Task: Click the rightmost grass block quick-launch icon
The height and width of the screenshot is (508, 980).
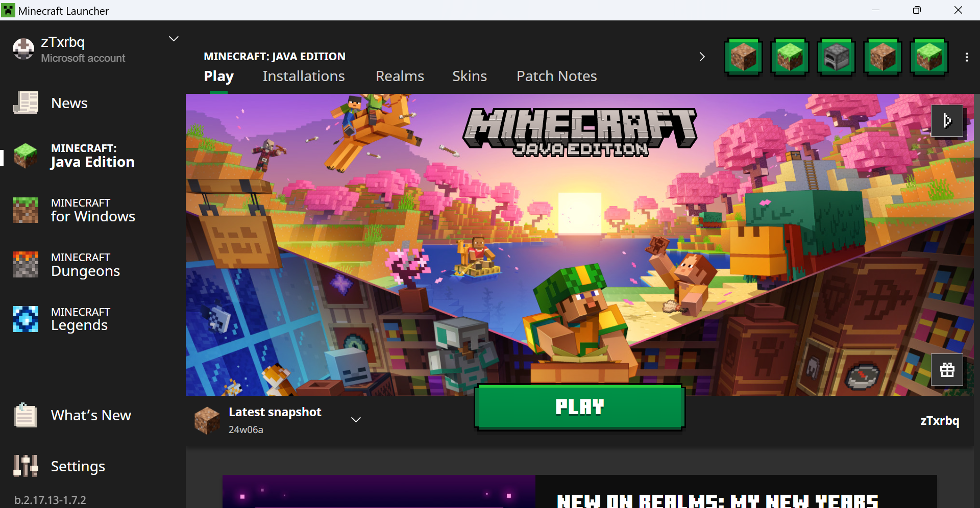Action: tap(929, 57)
